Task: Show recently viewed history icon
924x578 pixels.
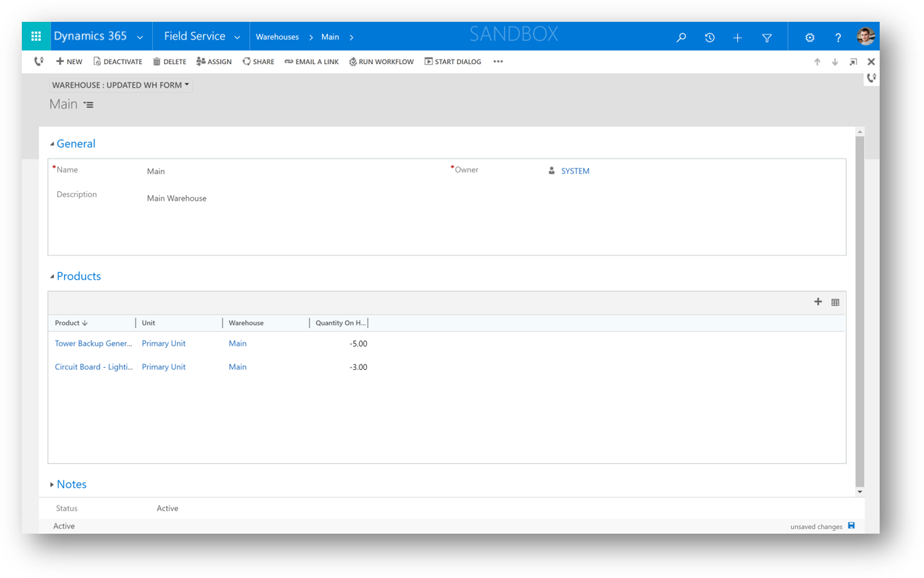Action: 709,38
